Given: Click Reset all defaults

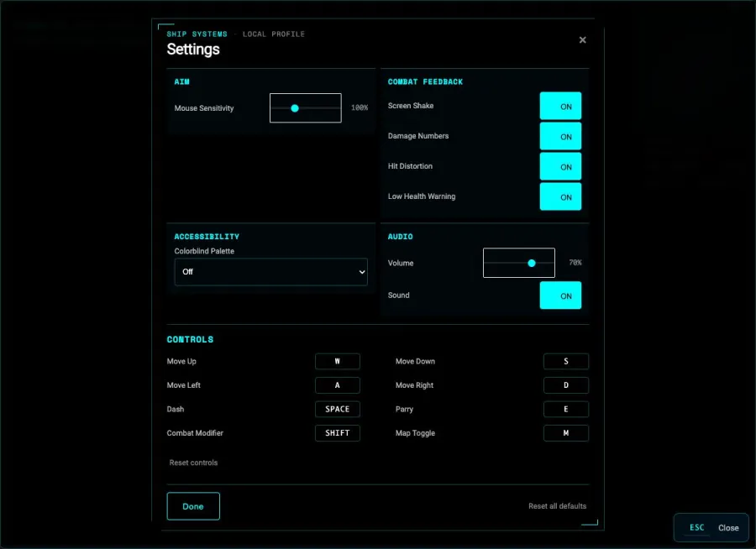Looking at the screenshot, I should point(558,506).
